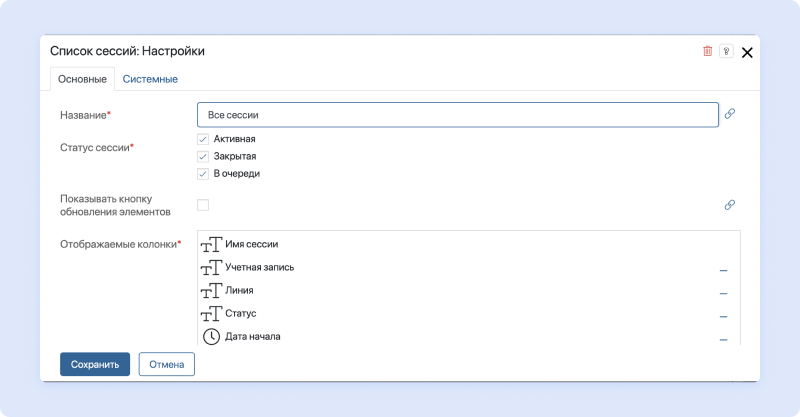Click into the Название text field
This screenshot has height=417, width=800.
click(x=457, y=115)
